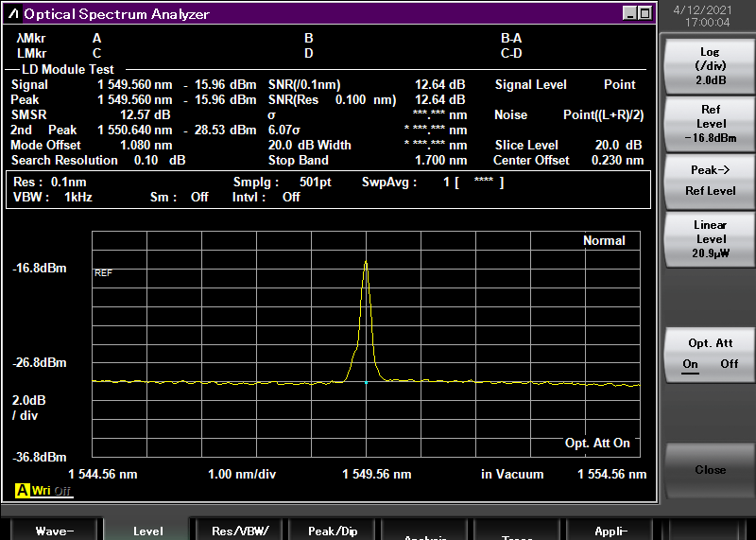756x540 pixels.
Task: Click the Wri trace mode label
Action: [x=41, y=490]
